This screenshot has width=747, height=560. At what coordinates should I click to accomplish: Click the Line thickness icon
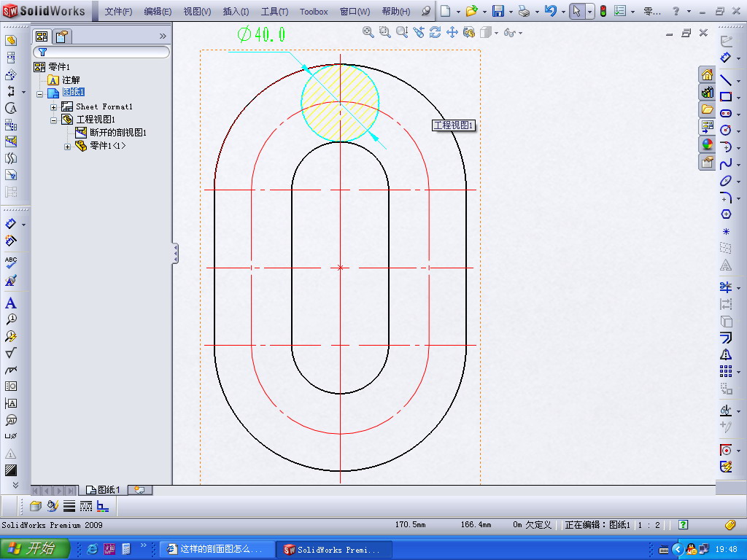pos(69,506)
